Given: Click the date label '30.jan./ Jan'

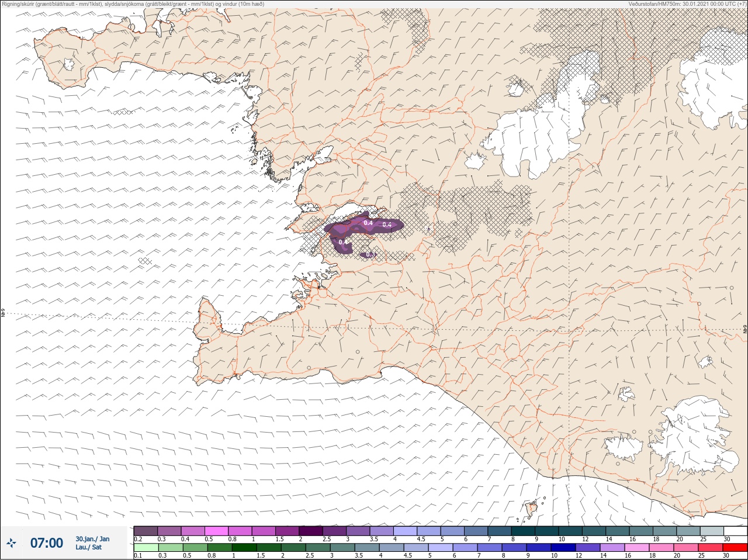Looking at the screenshot, I should (x=92, y=539).
